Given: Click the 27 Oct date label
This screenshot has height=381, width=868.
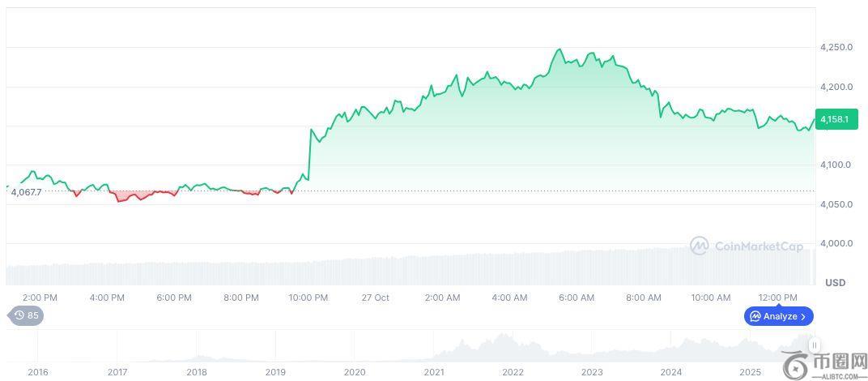Looking at the screenshot, I should click(375, 298).
